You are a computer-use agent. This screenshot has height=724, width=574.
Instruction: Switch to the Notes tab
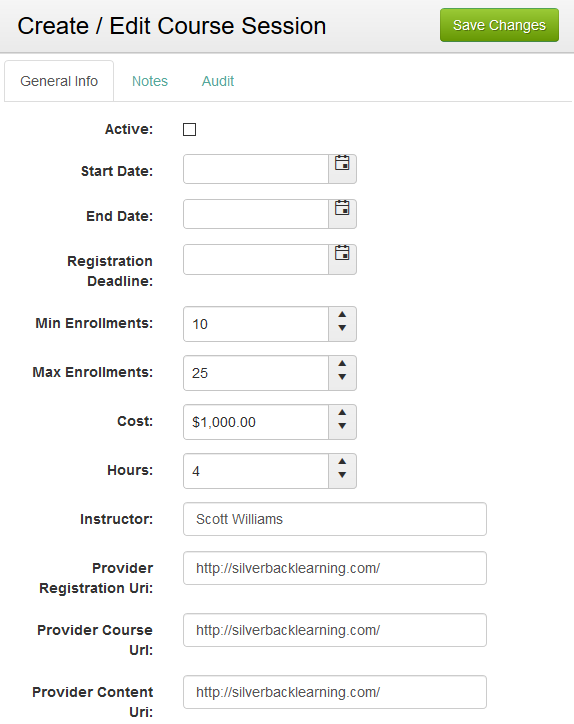(150, 81)
